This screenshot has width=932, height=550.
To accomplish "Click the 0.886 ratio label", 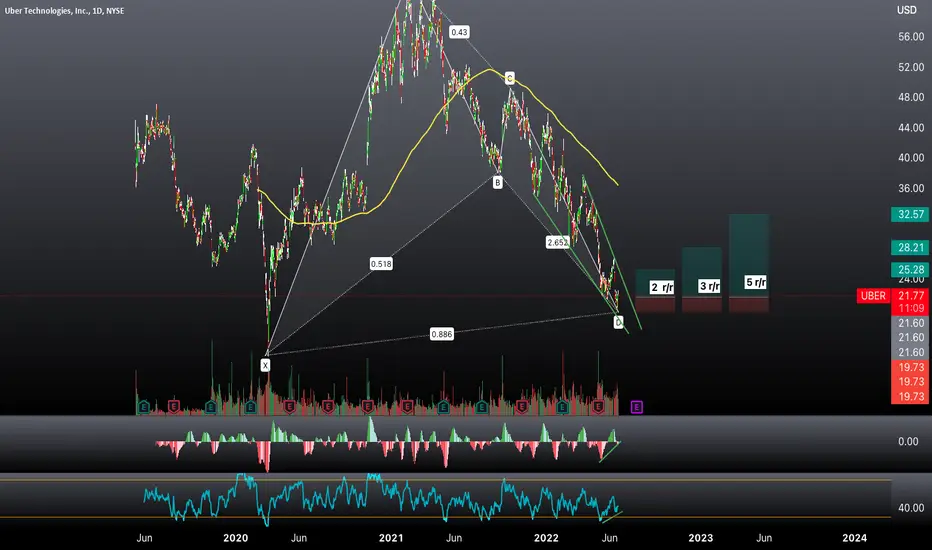I will click(442, 334).
